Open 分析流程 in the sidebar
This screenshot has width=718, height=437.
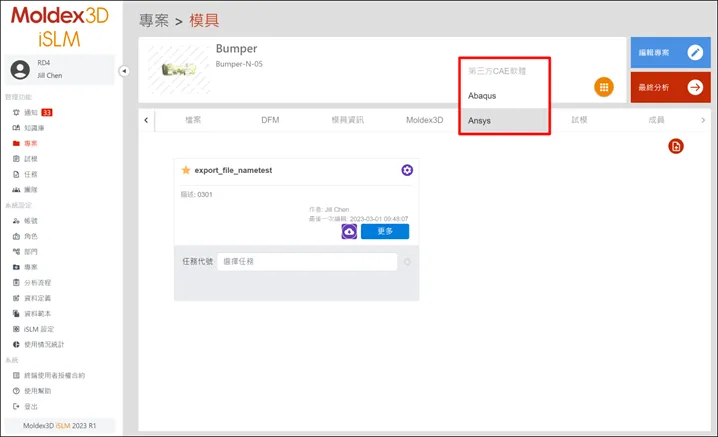point(32,283)
